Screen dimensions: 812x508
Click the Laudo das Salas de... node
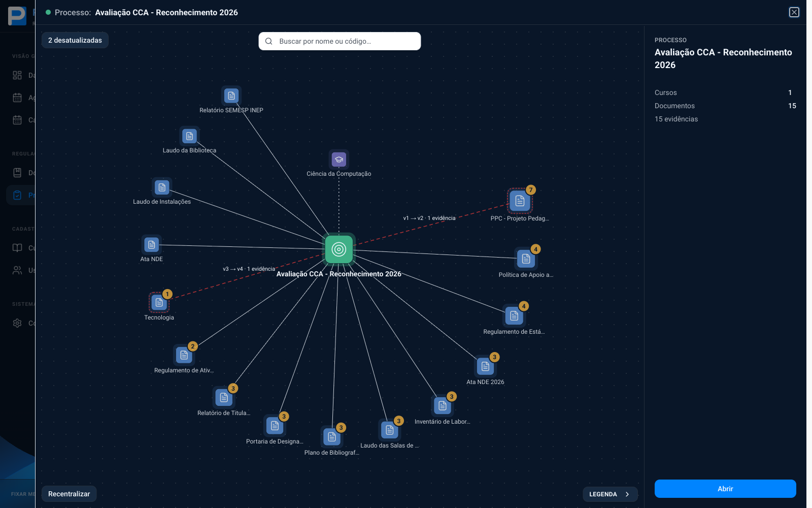(390, 430)
